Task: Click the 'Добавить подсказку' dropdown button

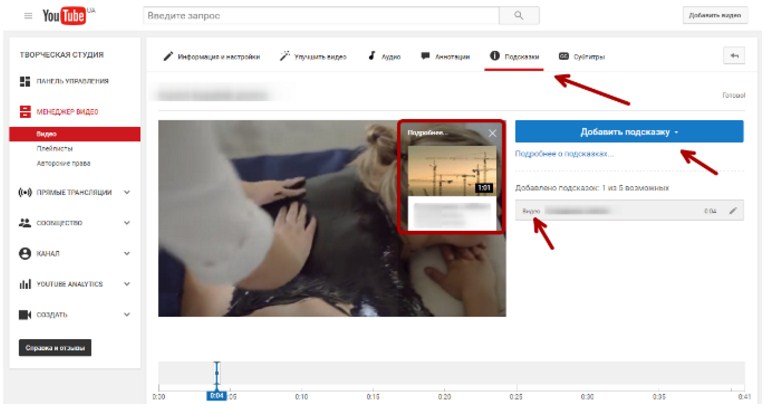Action: coord(629,132)
